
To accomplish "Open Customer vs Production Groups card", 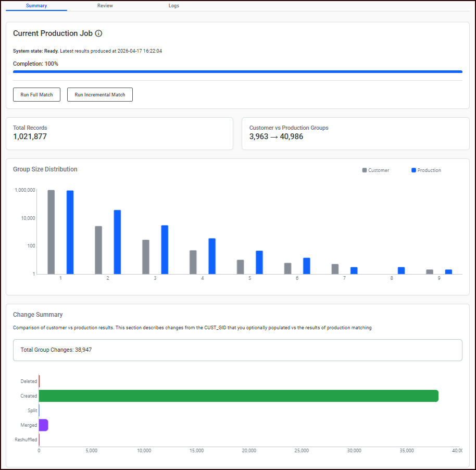I will (356, 133).
